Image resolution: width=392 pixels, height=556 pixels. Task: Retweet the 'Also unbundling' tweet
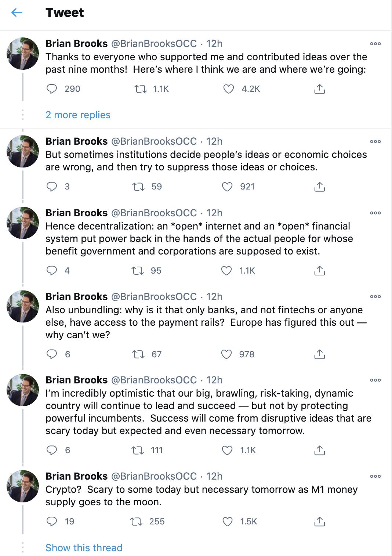point(138,354)
